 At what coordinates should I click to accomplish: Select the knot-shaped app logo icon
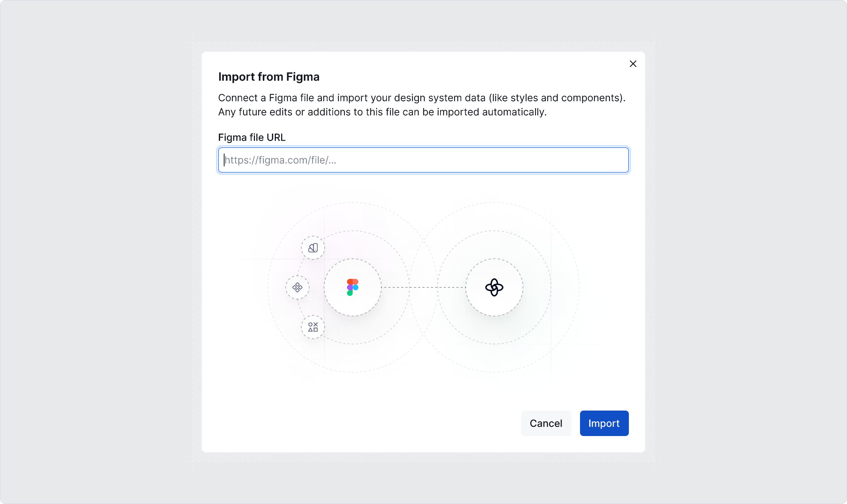[495, 287]
